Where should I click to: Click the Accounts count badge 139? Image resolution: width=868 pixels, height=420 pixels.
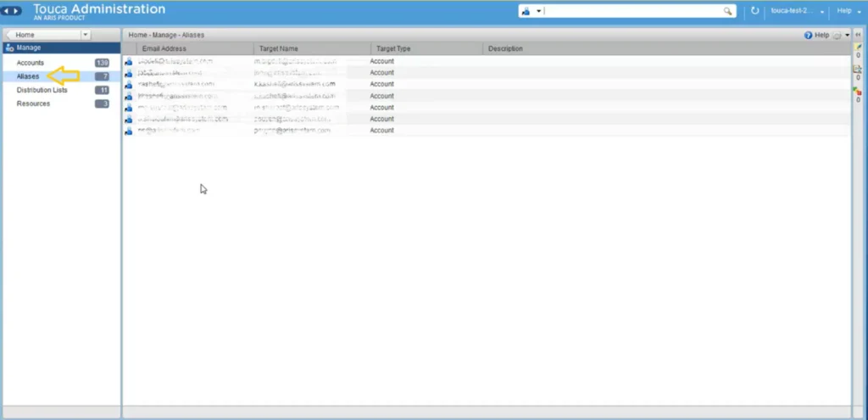[x=102, y=63]
